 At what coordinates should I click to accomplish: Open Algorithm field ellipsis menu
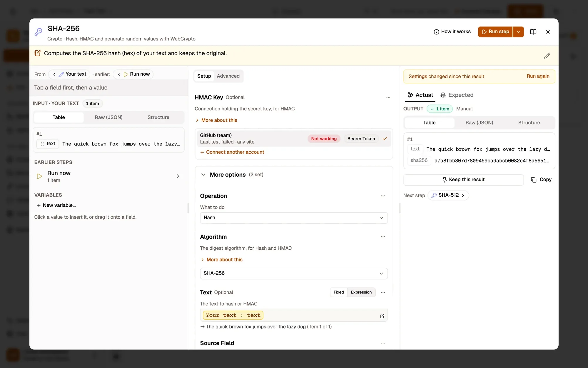[x=383, y=237]
